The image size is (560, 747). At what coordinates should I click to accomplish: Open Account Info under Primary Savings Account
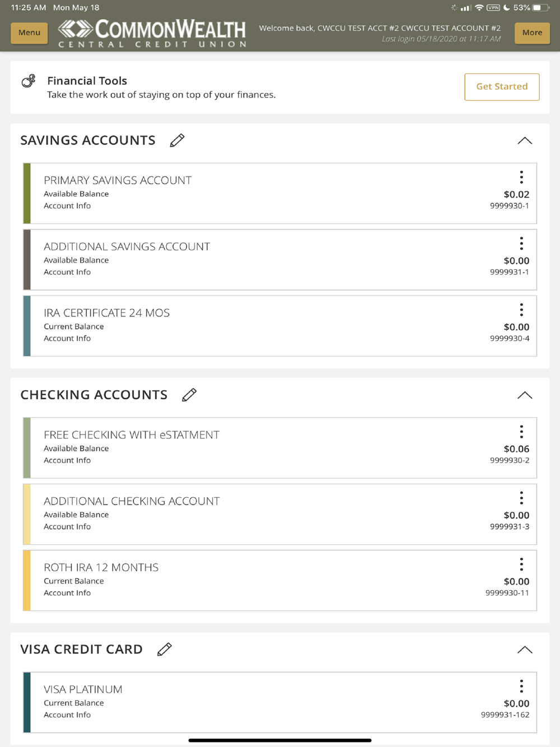point(67,206)
